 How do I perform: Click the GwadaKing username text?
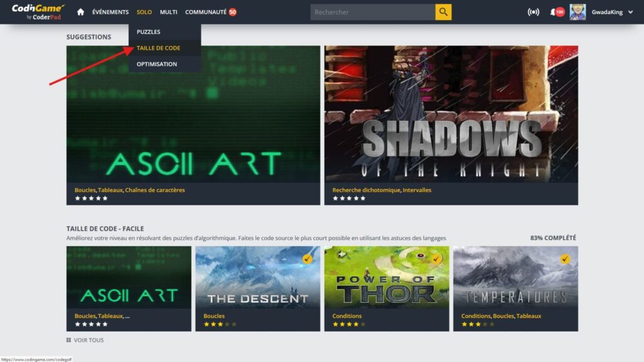(x=607, y=12)
